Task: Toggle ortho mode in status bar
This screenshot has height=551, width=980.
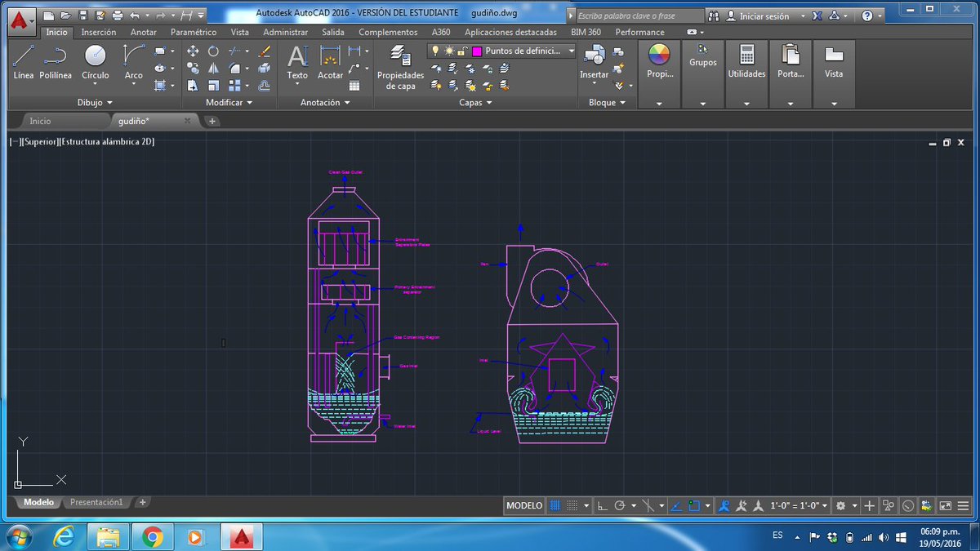Action: point(603,505)
